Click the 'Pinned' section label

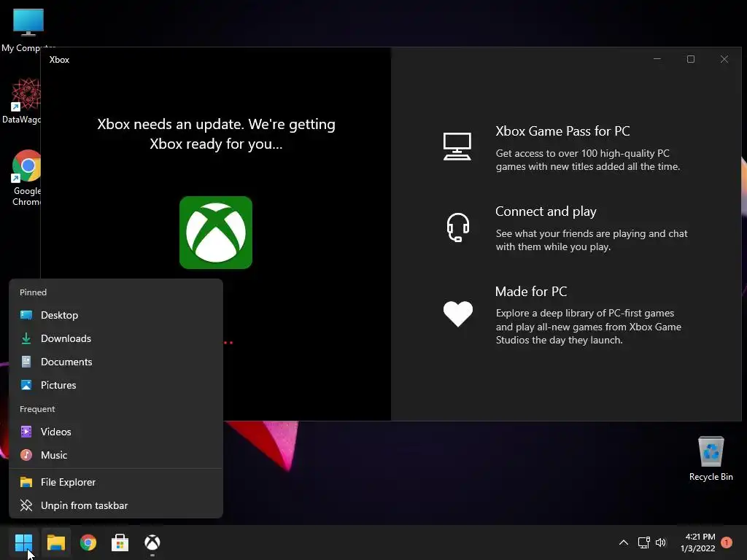(x=34, y=292)
